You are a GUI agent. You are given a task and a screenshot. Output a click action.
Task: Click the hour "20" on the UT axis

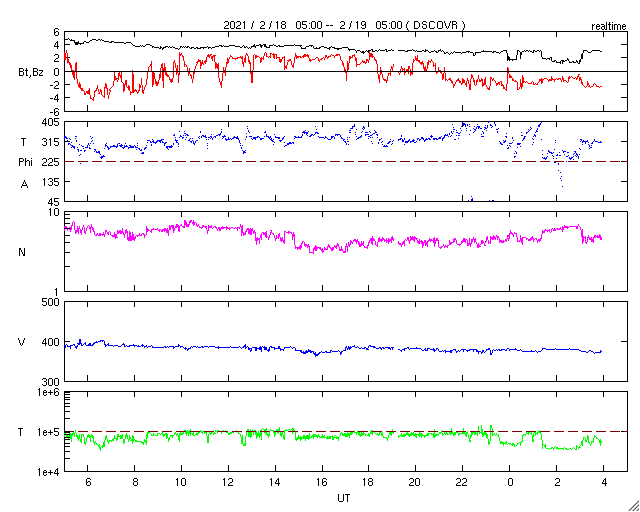click(416, 483)
